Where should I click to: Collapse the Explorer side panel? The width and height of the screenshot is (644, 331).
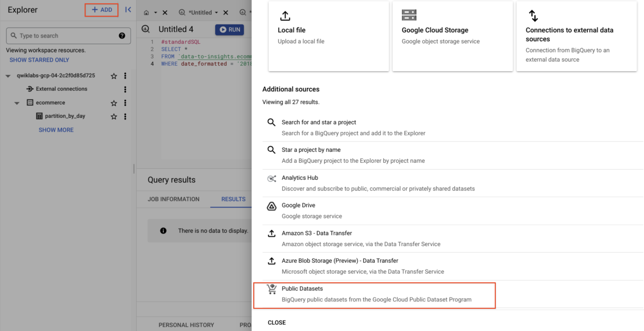coord(128,10)
